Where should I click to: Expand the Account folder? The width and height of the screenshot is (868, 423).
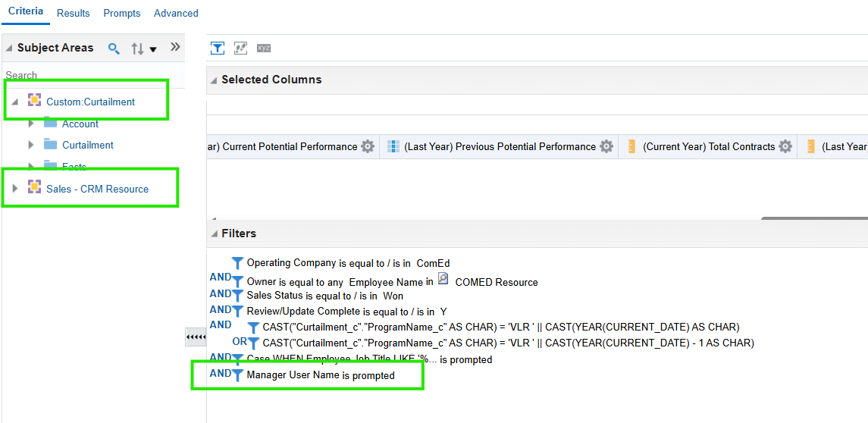tap(31, 124)
